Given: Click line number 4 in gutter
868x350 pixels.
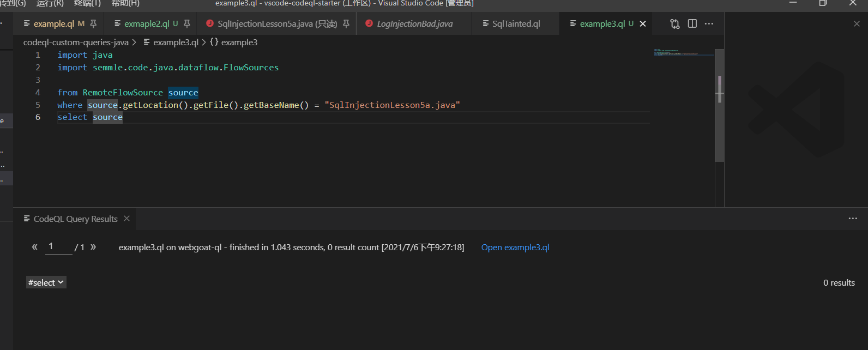Looking at the screenshot, I should (38, 93).
